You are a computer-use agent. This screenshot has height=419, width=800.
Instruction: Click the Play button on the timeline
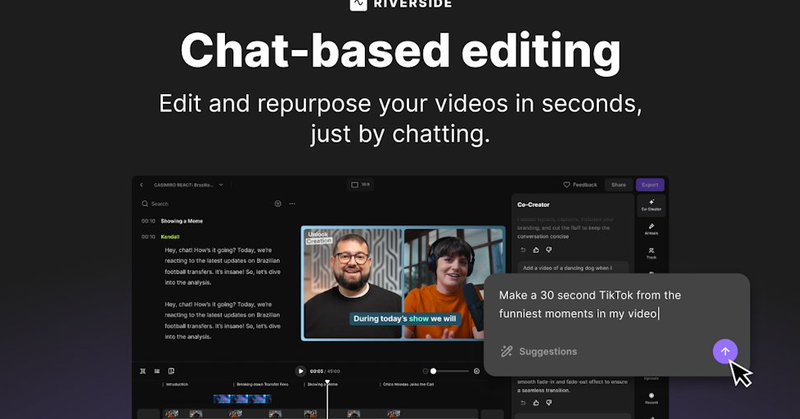click(x=301, y=371)
